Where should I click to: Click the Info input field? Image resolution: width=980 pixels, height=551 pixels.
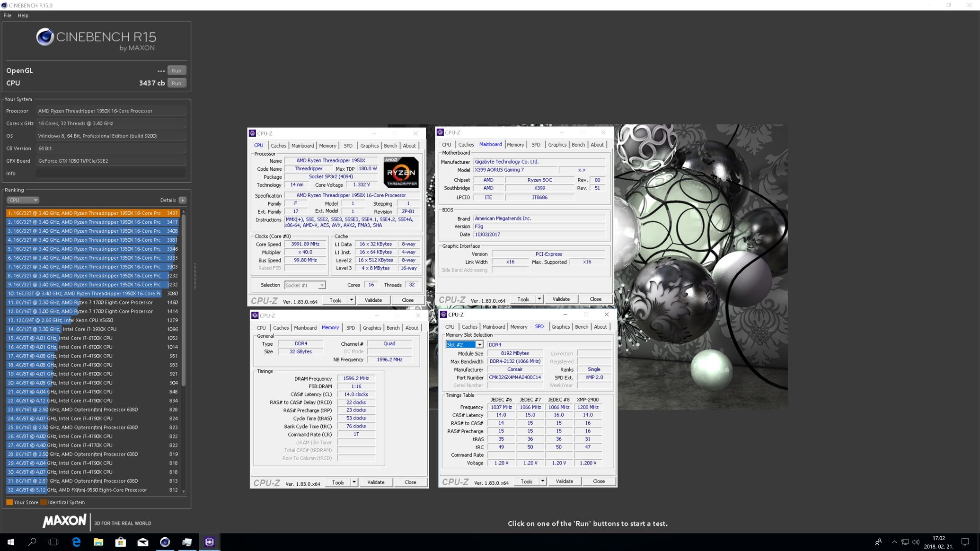111,173
